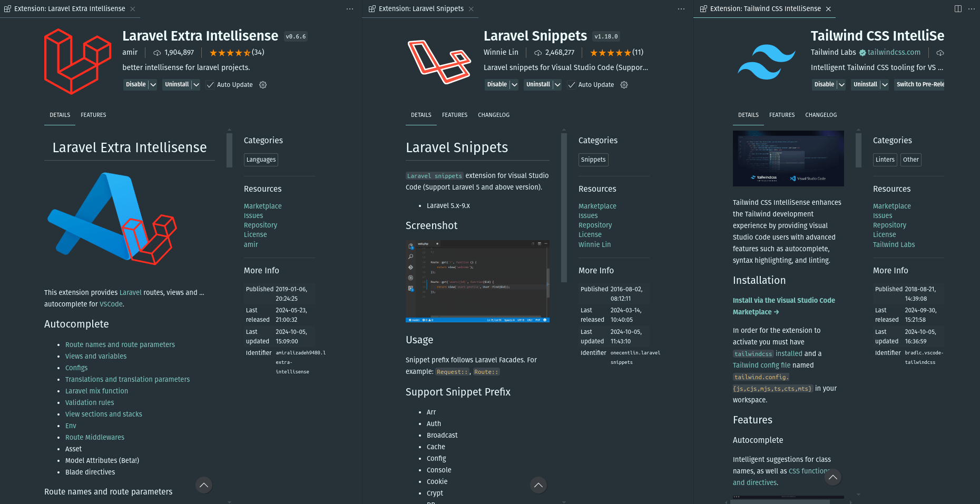980x504 pixels.
Task: Split the editor from the Tailwind CSS tab group
Action: tap(958, 9)
